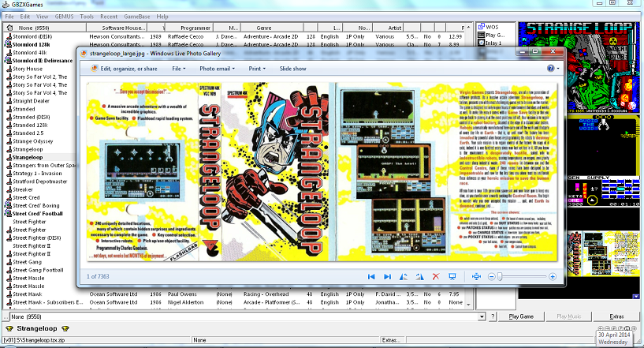Open the GameBase menu

tap(137, 17)
